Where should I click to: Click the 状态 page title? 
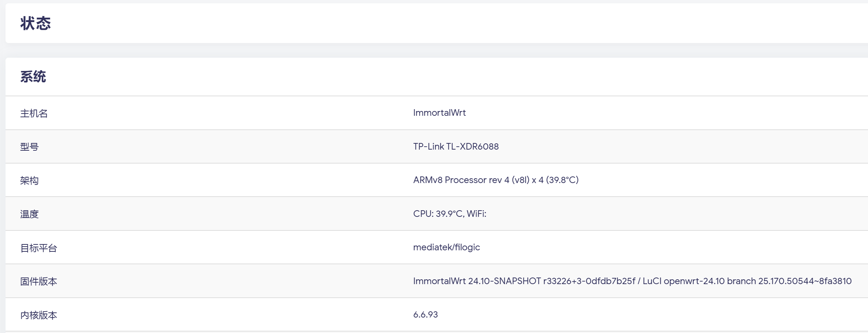(x=36, y=24)
